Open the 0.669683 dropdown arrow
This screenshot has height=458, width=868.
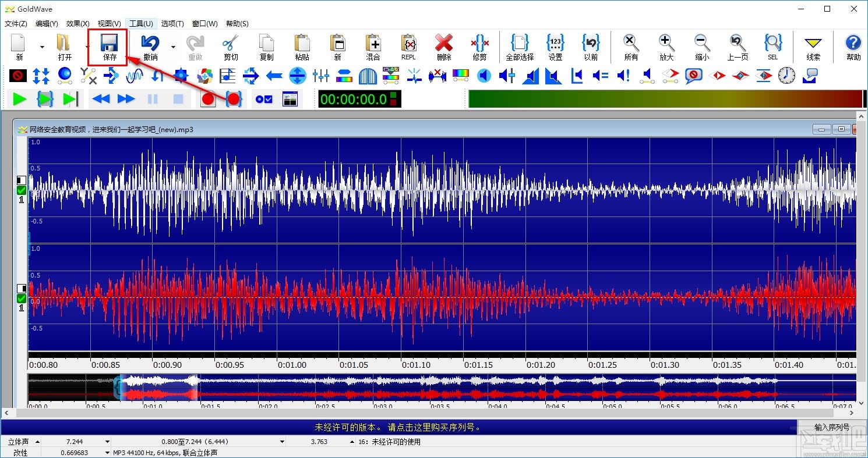[107, 453]
